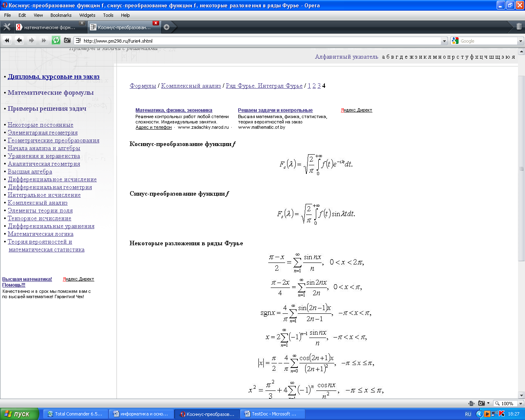Viewport: 525px width, 420px height.
Task: Click the fast forward navigation button
Action: [x=44, y=41]
